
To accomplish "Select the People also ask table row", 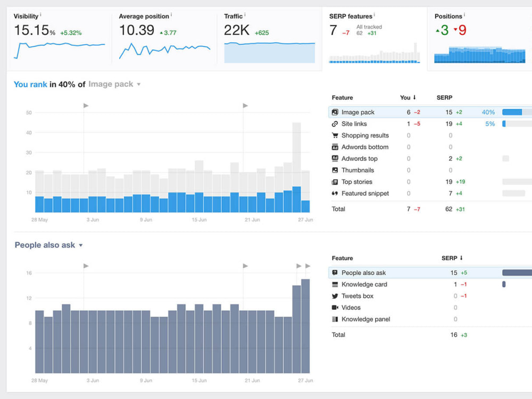I will [x=430, y=272].
